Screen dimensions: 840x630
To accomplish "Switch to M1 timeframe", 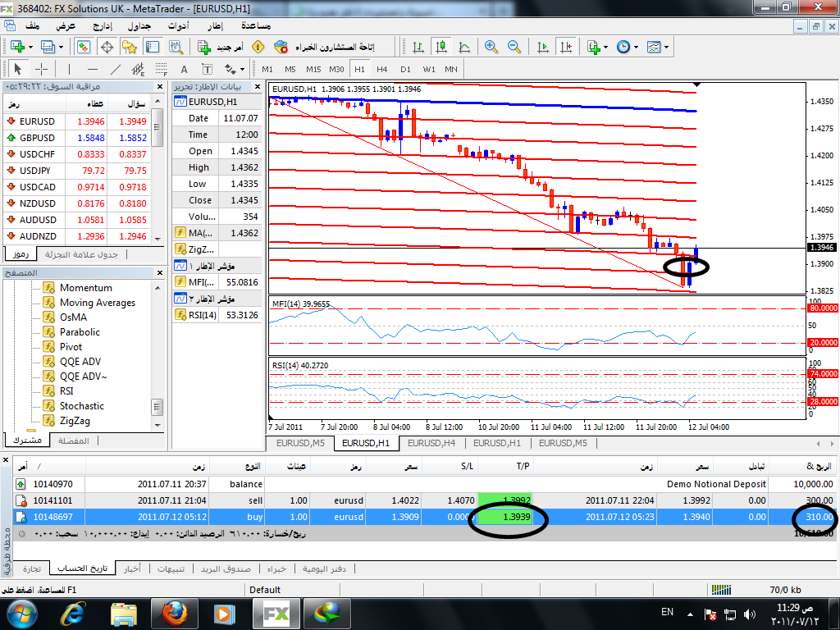I will (267, 69).
